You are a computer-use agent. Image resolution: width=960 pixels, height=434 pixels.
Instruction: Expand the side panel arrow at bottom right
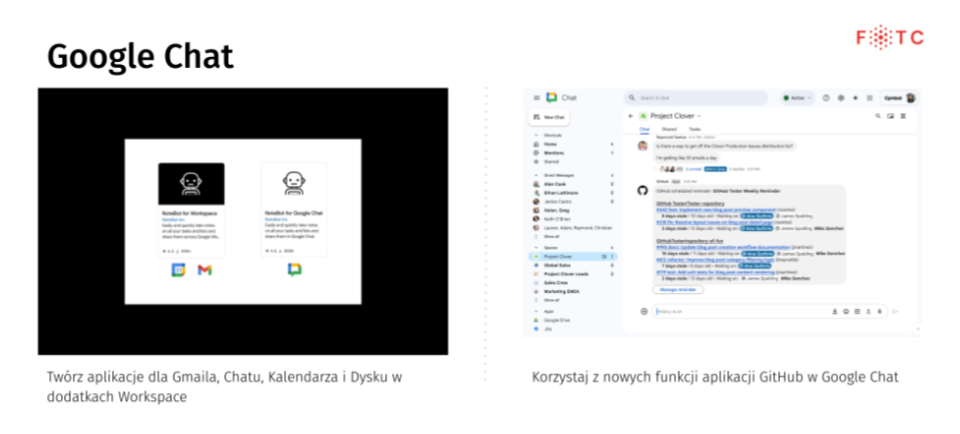tap(917, 329)
